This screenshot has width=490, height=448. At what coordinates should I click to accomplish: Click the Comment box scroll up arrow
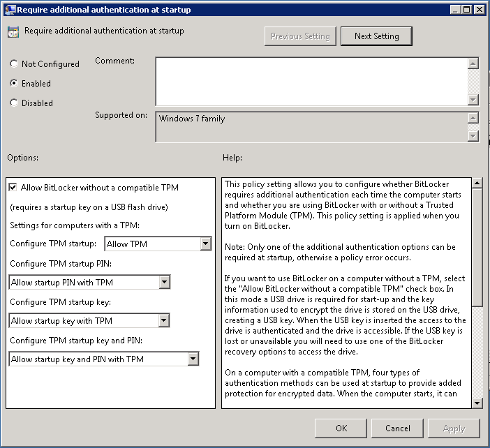[473, 64]
